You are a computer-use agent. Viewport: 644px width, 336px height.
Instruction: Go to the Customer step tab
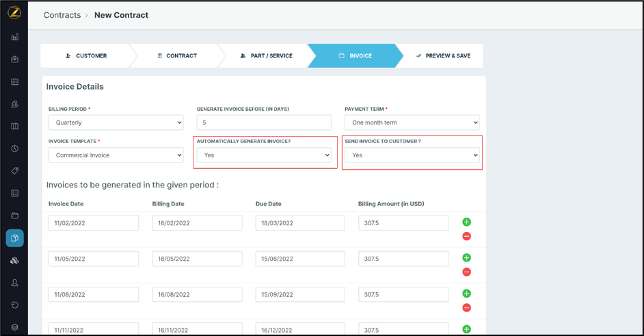pyautogui.click(x=86, y=56)
